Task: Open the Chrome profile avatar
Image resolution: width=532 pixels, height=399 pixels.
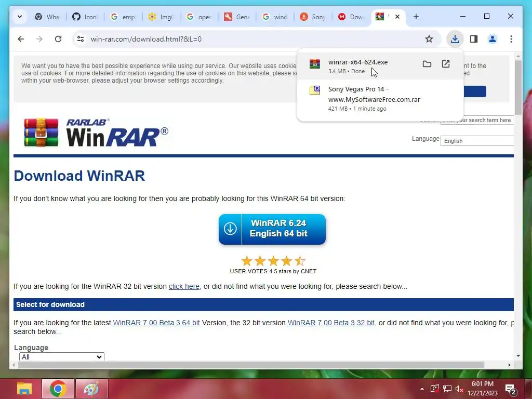Action: (493, 39)
